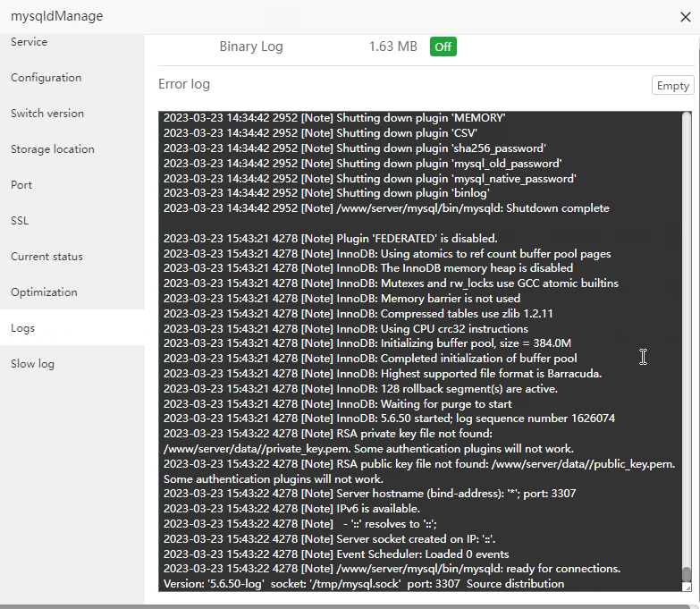Click the Binary Log label
This screenshot has height=609, width=700.
251,47
